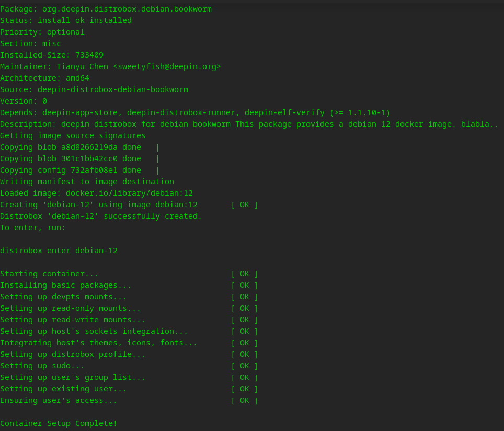The width and height of the screenshot is (504, 431).
Task: Click the 'Source: deepin-distrobox-debian-bookworm' line
Action: [94, 89]
